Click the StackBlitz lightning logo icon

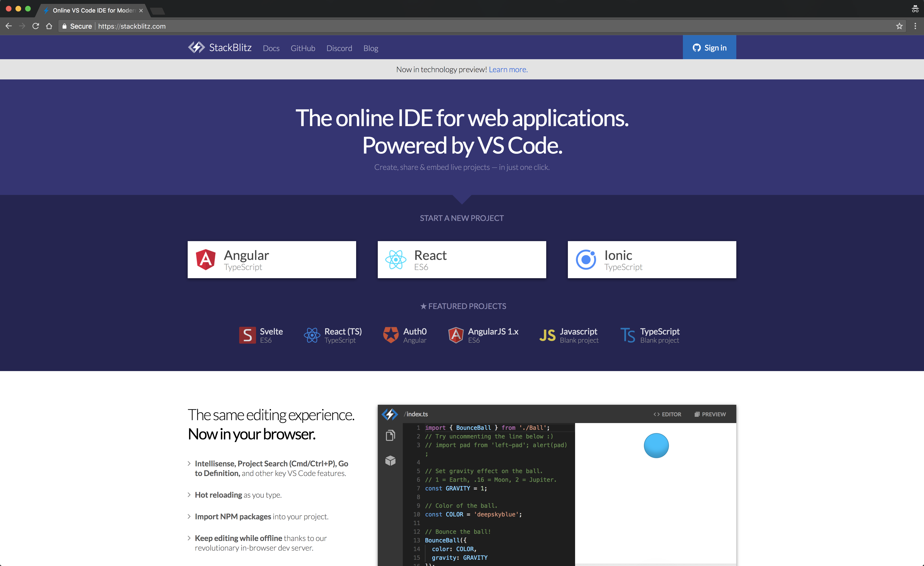(x=196, y=47)
